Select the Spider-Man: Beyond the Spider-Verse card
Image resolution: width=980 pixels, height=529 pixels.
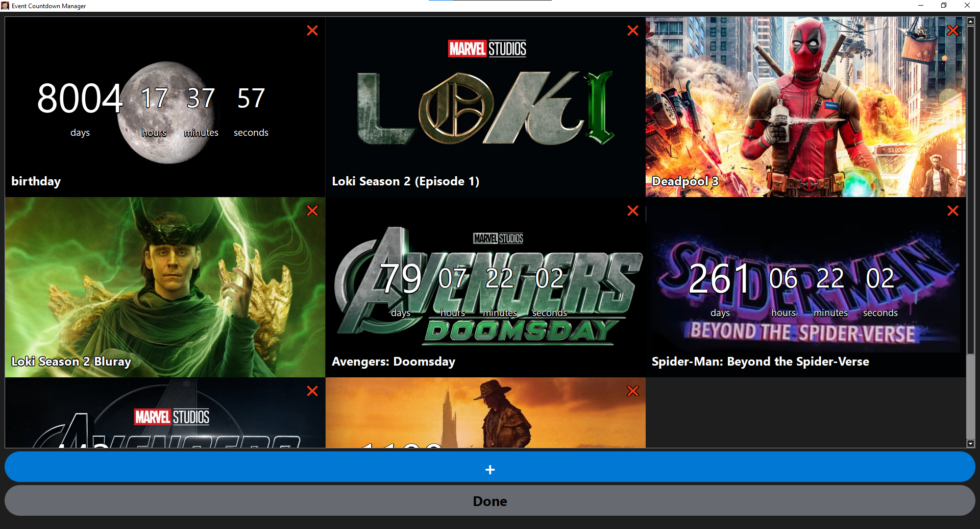point(805,287)
